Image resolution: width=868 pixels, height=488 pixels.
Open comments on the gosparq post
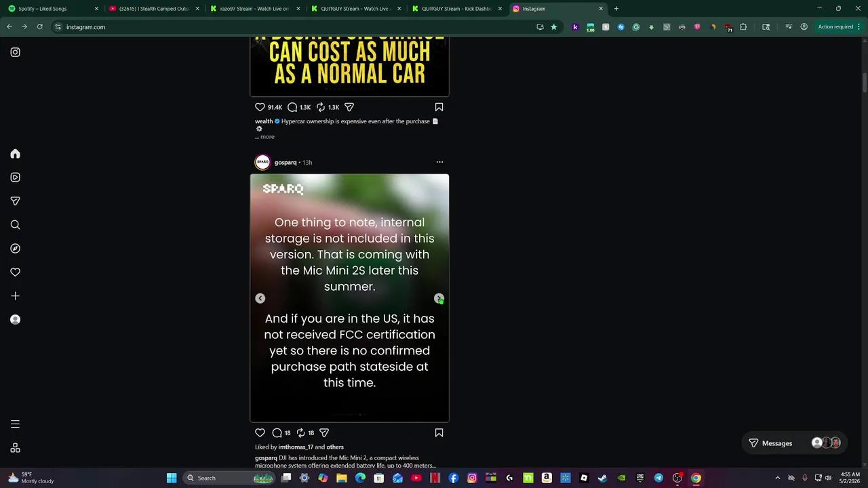pyautogui.click(x=277, y=432)
